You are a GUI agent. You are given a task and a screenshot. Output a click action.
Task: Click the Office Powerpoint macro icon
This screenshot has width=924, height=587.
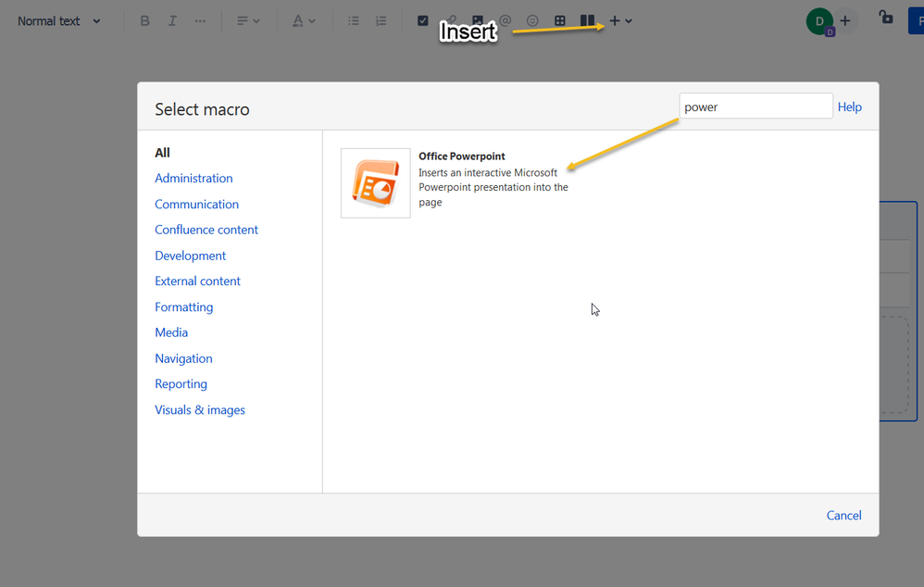[375, 183]
